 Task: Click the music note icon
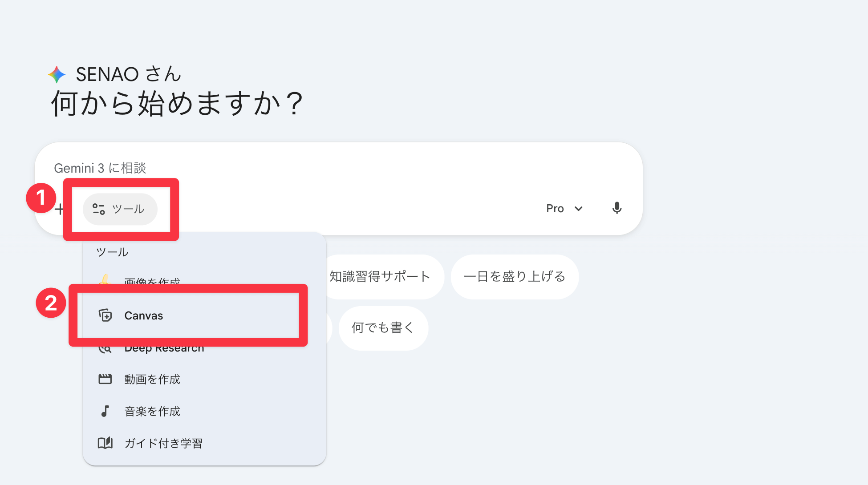tap(105, 411)
